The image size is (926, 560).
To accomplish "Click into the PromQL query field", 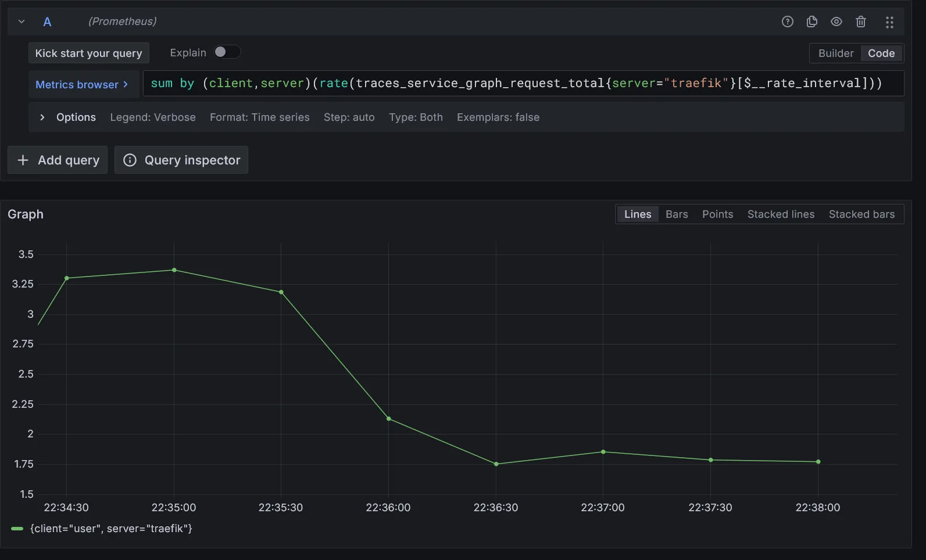I will [x=523, y=83].
